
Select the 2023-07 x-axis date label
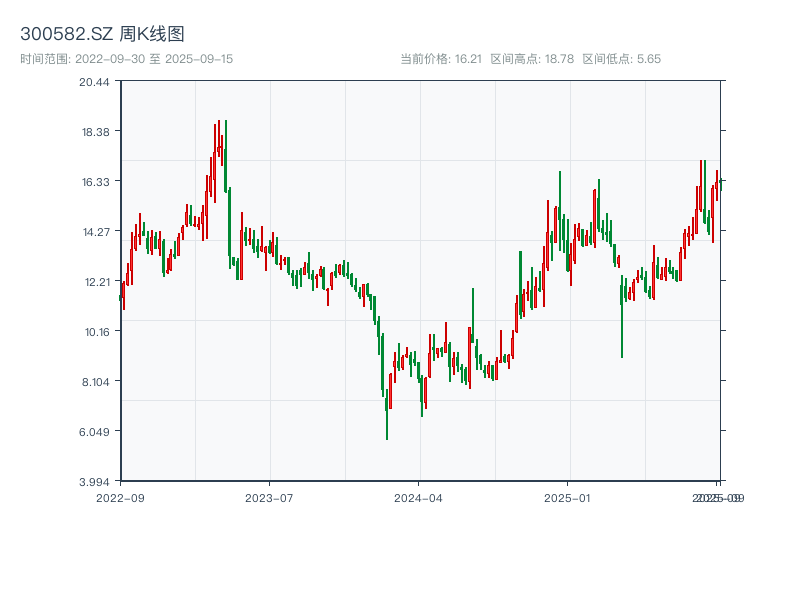pos(269,497)
